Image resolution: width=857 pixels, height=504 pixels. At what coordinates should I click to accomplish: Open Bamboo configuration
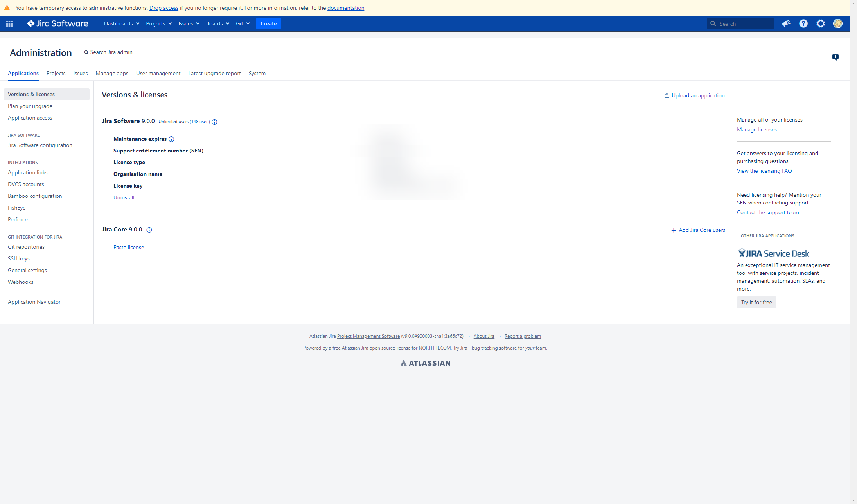(x=35, y=196)
